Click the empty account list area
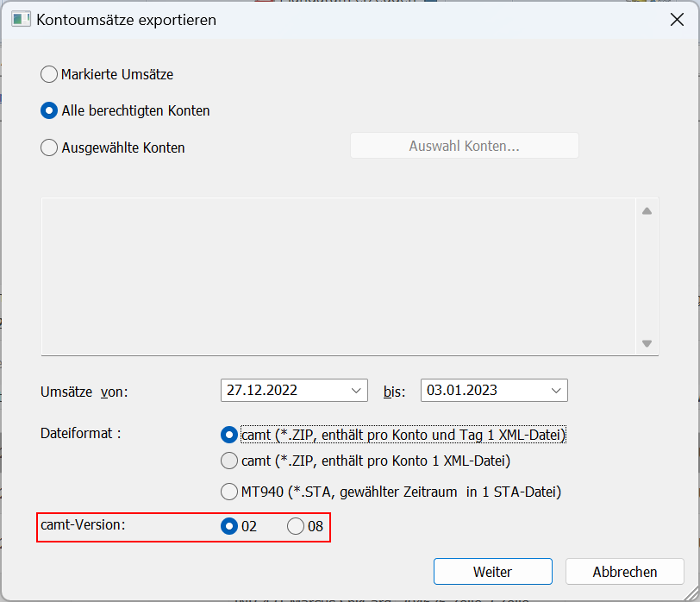Screen dimensions: 700x602 pos(339,277)
